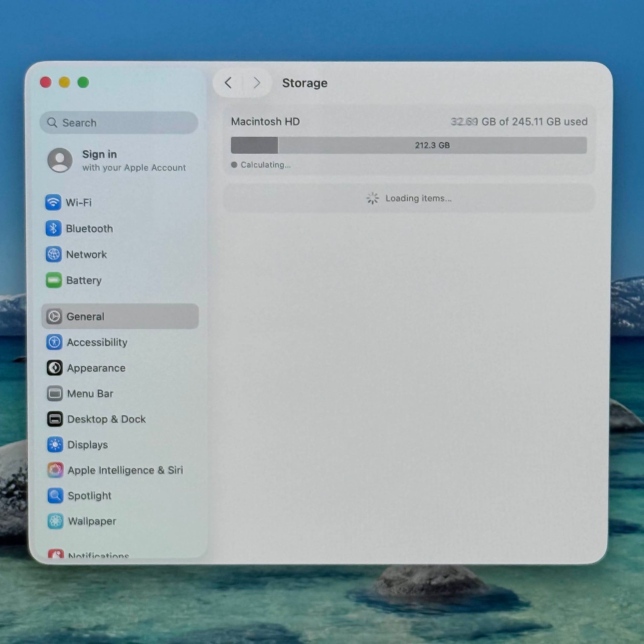Screen dimensions: 644x644
Task: Open Displays settings icon
Action: (x=55, y=445)
